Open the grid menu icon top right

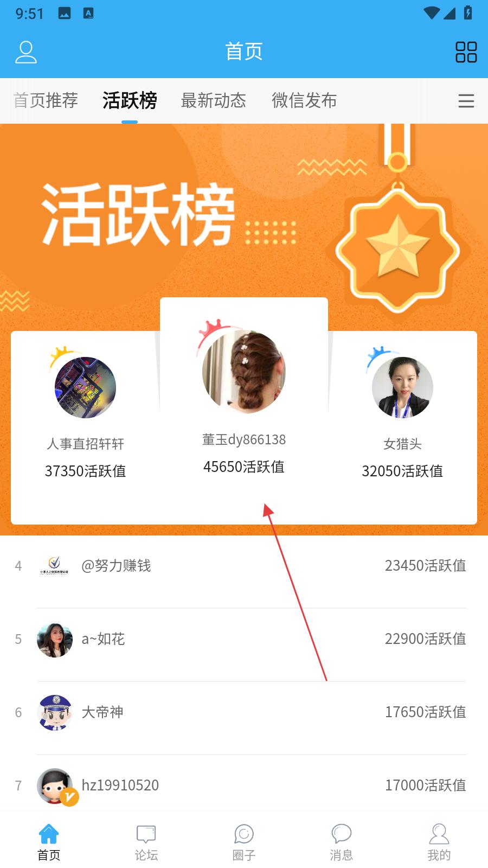(466, 52)
